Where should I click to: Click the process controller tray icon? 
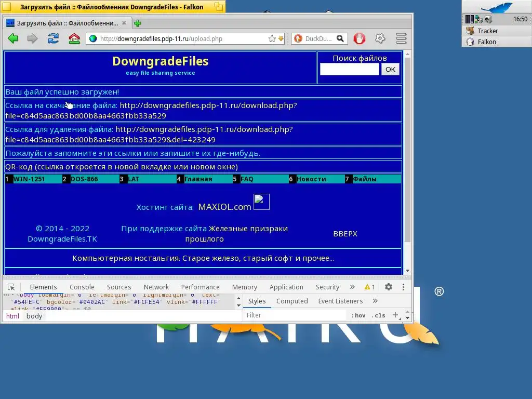469,19
